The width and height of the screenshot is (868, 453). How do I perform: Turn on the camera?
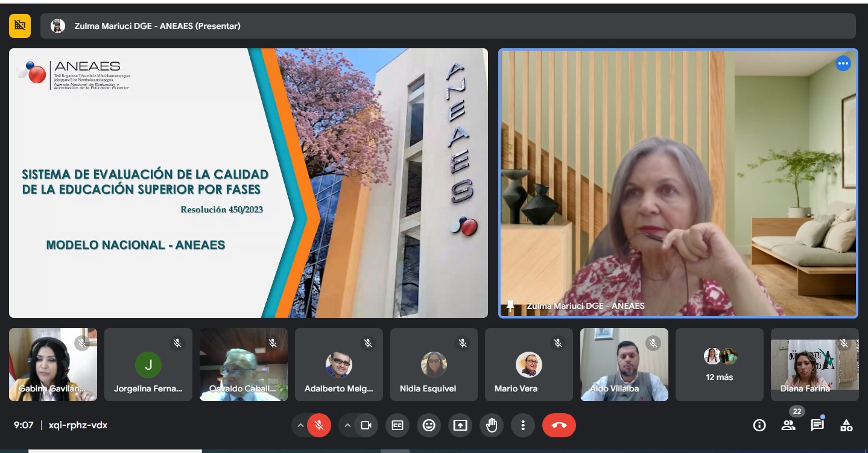pos(366,425)
